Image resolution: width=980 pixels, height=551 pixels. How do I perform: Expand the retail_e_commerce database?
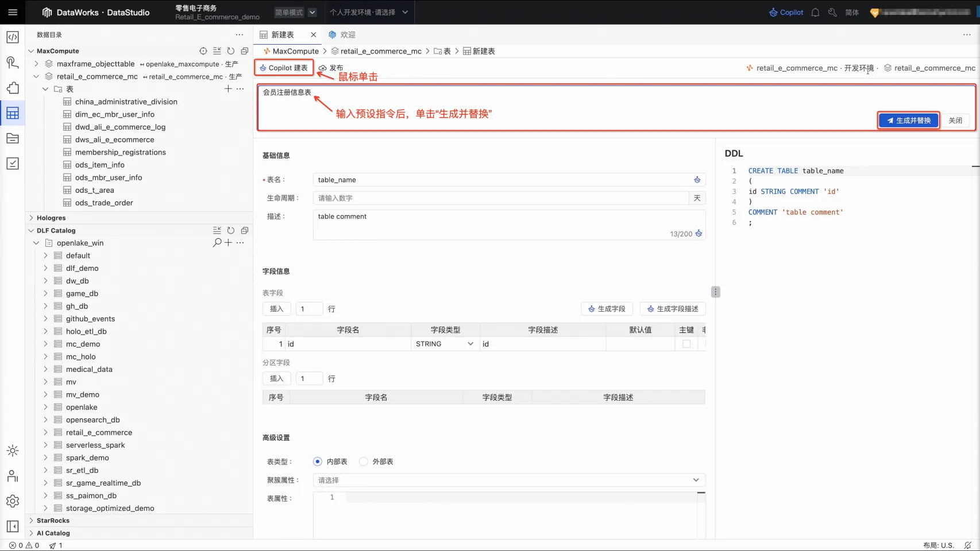(45, 432)
